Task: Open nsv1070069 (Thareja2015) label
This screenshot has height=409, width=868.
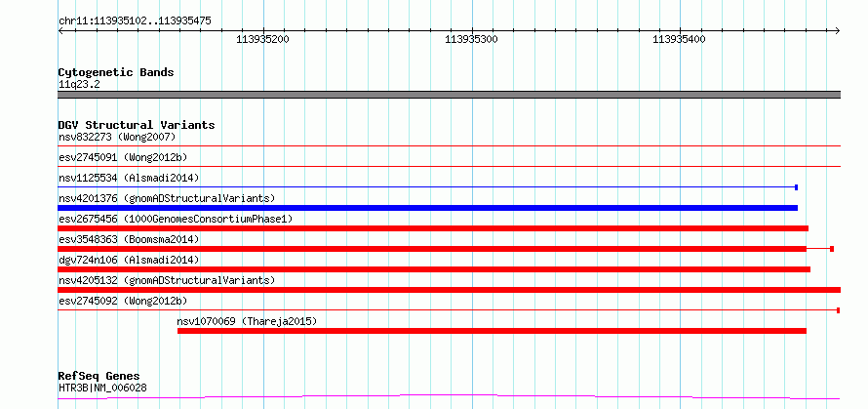Action: click(x=247, y=321)
